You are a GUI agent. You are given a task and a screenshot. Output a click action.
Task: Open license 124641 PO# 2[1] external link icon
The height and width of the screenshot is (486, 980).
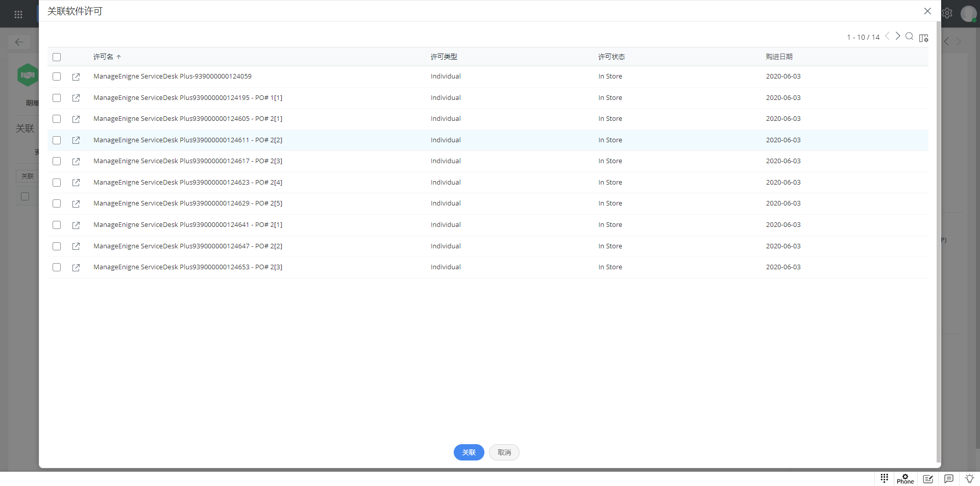coord(76,225)
